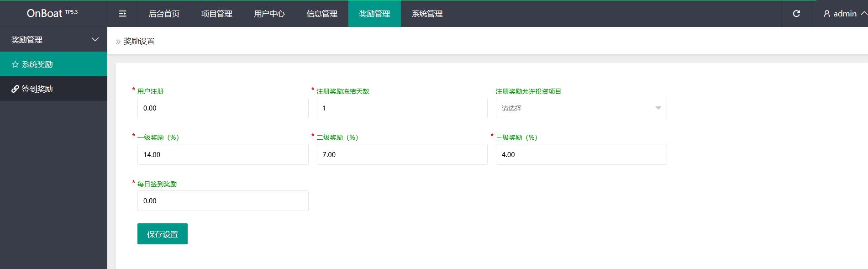The width and height of the screenshot is (868, 269).
Task: Open 信息管理 in top navigation
Action: point(322,14)
